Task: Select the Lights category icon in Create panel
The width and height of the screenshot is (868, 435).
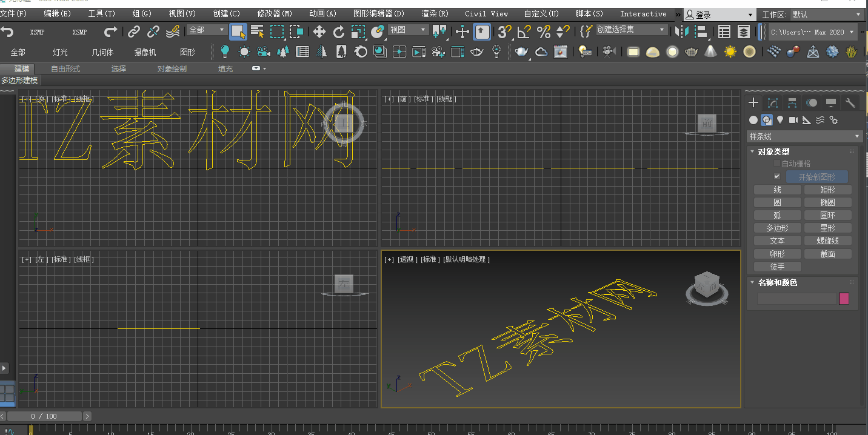Action: (780, 120)
